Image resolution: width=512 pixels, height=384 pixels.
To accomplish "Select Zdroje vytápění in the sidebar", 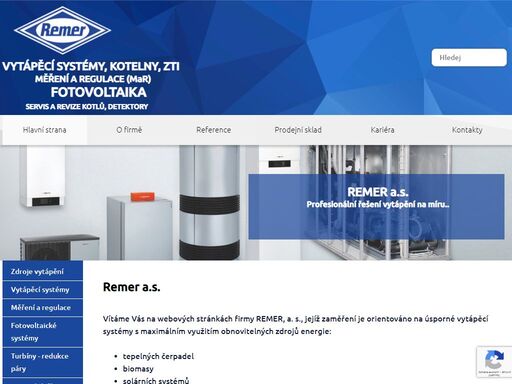I will tap(43, 271).
